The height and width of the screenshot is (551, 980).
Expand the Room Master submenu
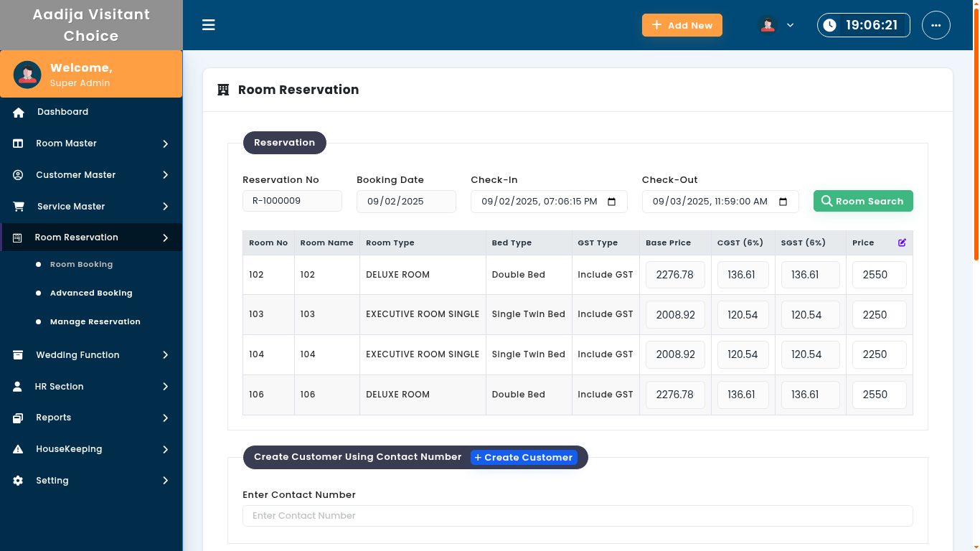pyautogui.click(x=165, y=143)
